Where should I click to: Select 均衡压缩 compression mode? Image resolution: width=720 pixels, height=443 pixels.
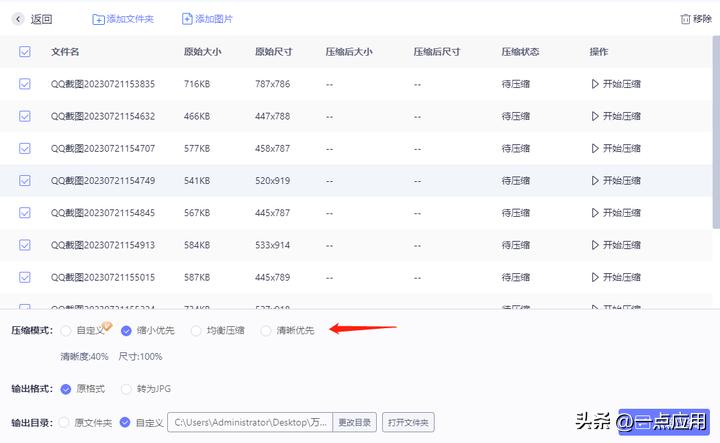click(196, 331)
